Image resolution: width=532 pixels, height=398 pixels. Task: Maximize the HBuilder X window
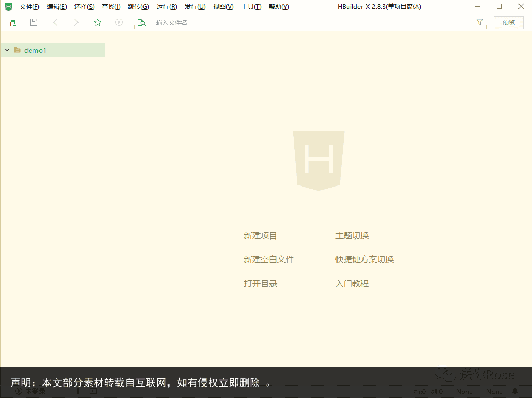[499, 6]
